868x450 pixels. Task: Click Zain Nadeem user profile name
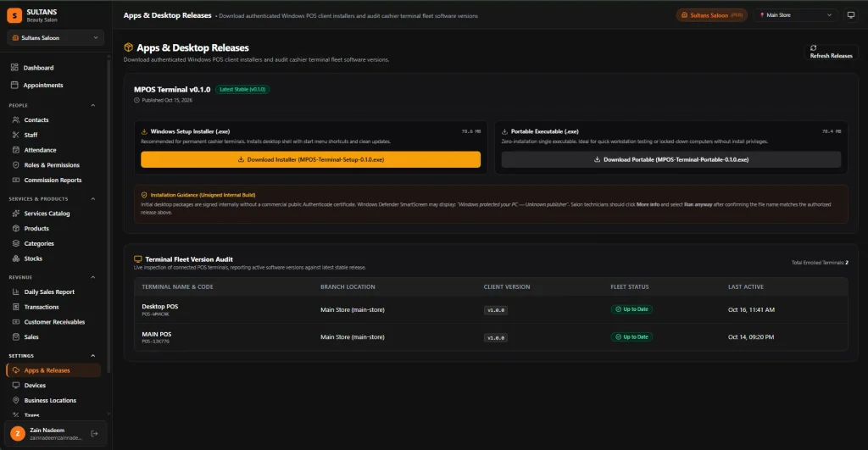pyautogui.click(x=47, y=430)
